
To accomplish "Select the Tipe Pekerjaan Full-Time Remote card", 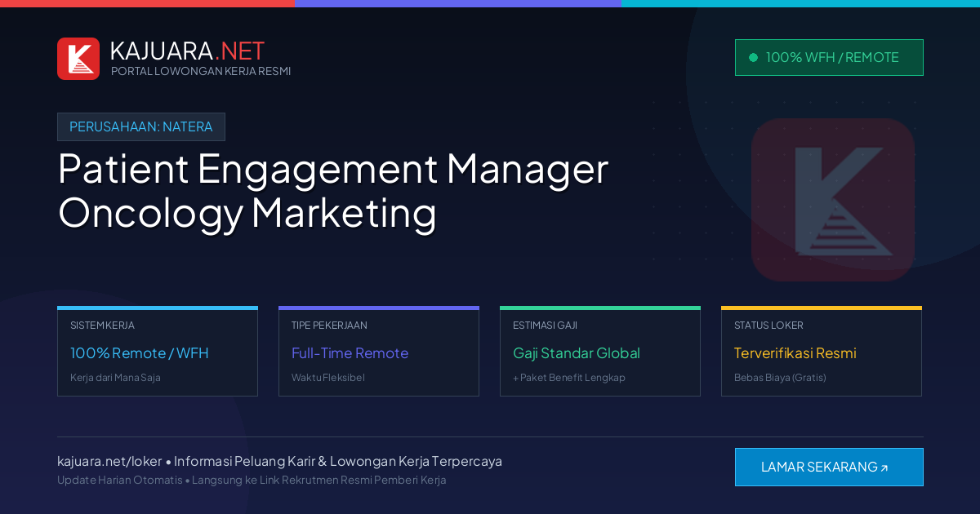I will pos(379,352).
